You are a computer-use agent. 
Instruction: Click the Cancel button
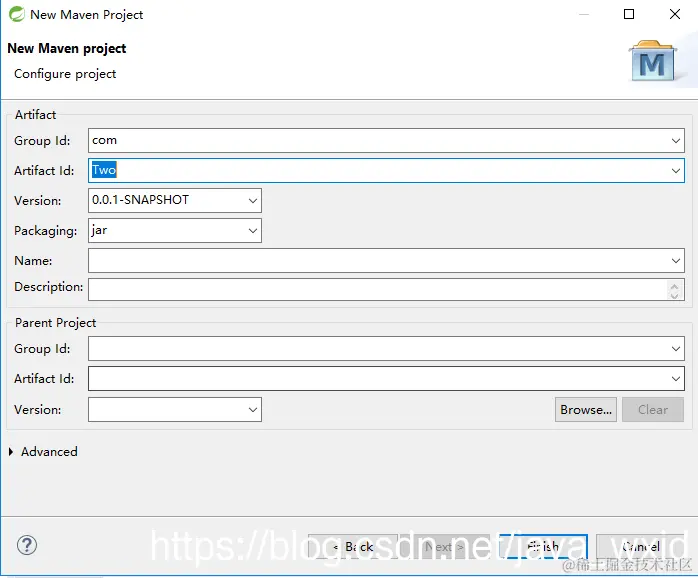(640, 546)
